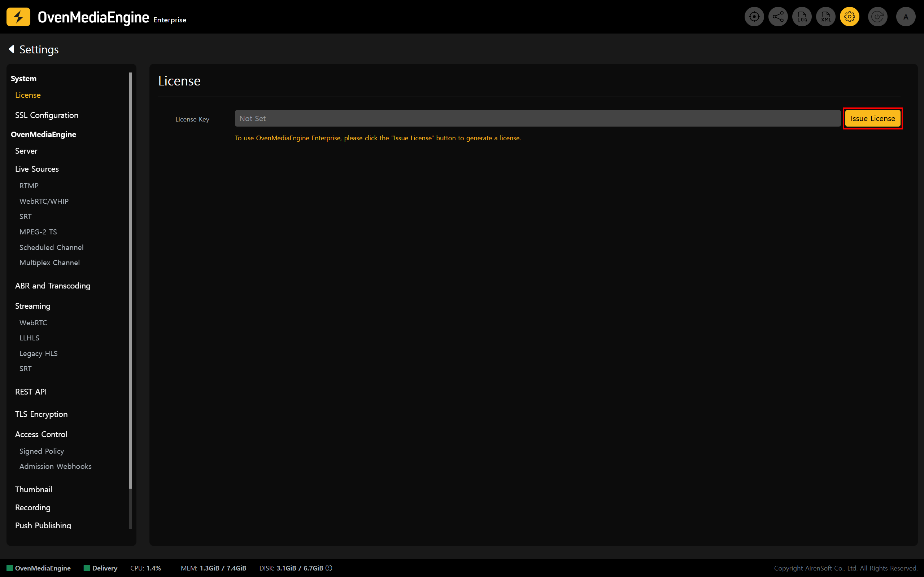This screenshot has width=924, height=577.
Task: Click the lightning bolt OvenMediaEngine logo
Action: tap(18, 17)
